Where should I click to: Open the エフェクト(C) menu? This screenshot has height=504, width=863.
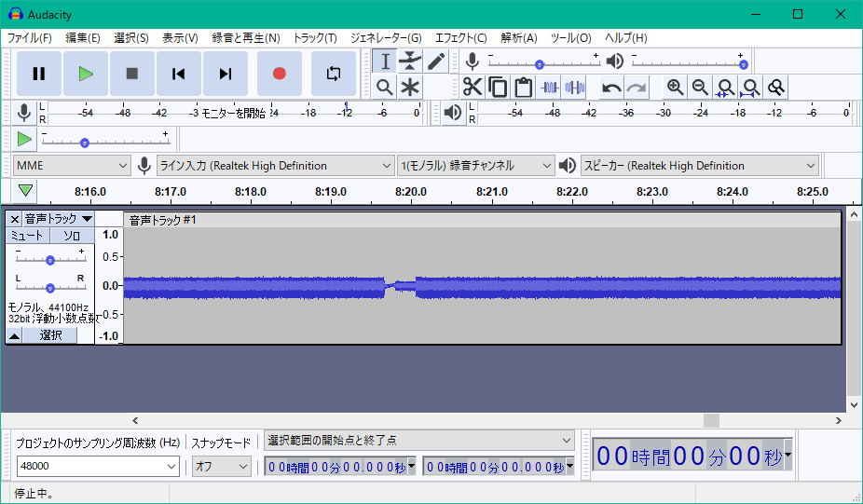tap(461, 38)
